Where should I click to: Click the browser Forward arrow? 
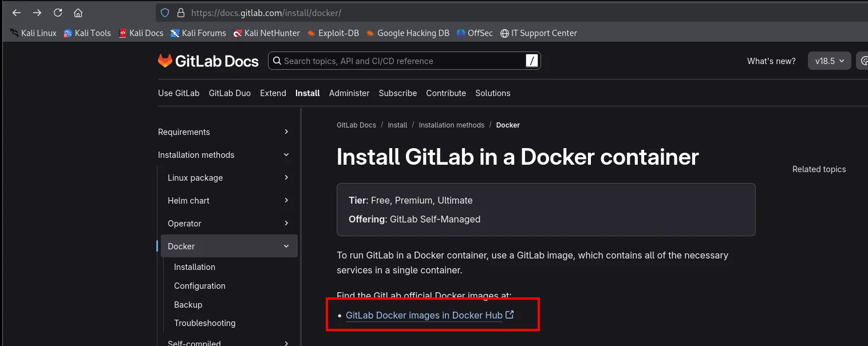click(x=37, y=13)
